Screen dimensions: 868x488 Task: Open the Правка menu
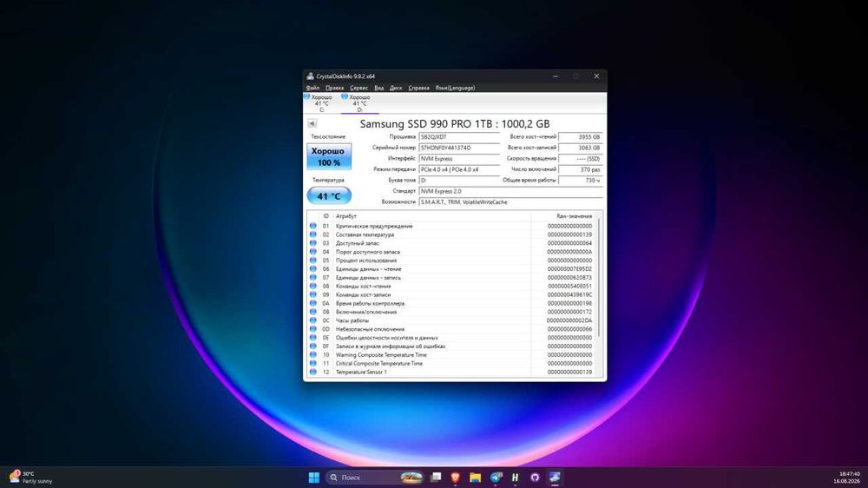click(334, 88)
